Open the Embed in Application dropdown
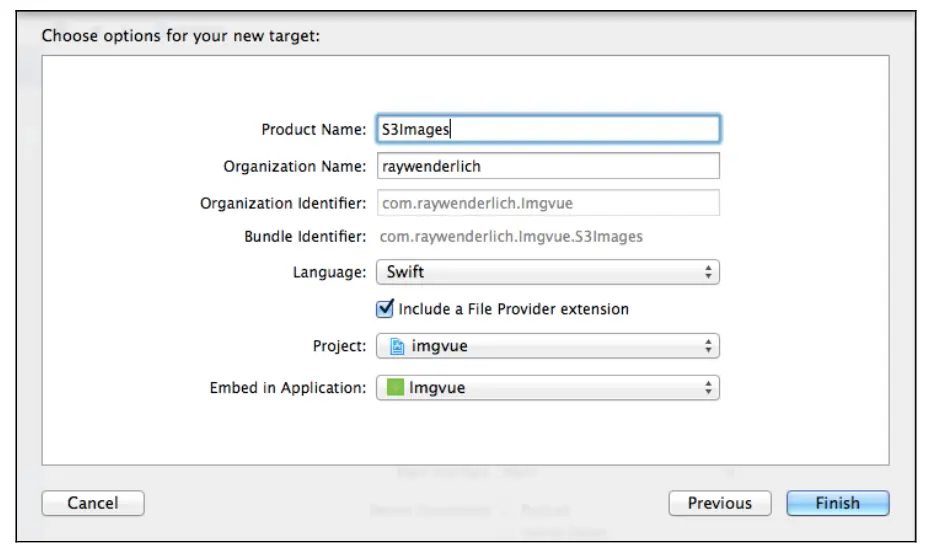The width and height of the screenshot is (935, 559). 547,388
